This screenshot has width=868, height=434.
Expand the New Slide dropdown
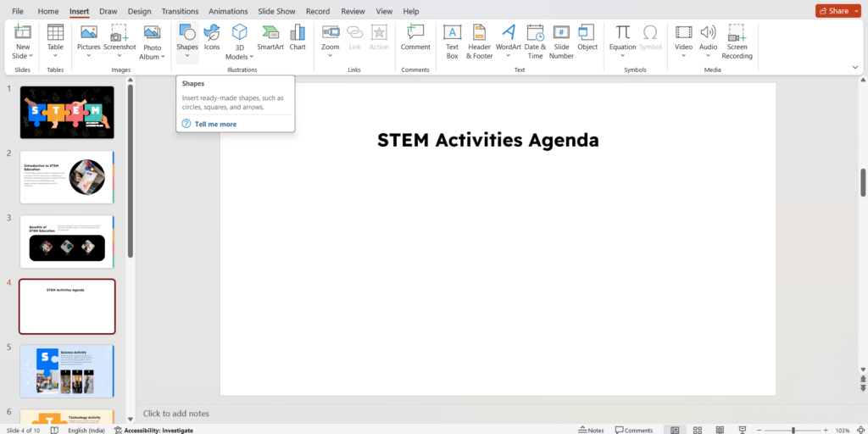(x=23, y=56)
